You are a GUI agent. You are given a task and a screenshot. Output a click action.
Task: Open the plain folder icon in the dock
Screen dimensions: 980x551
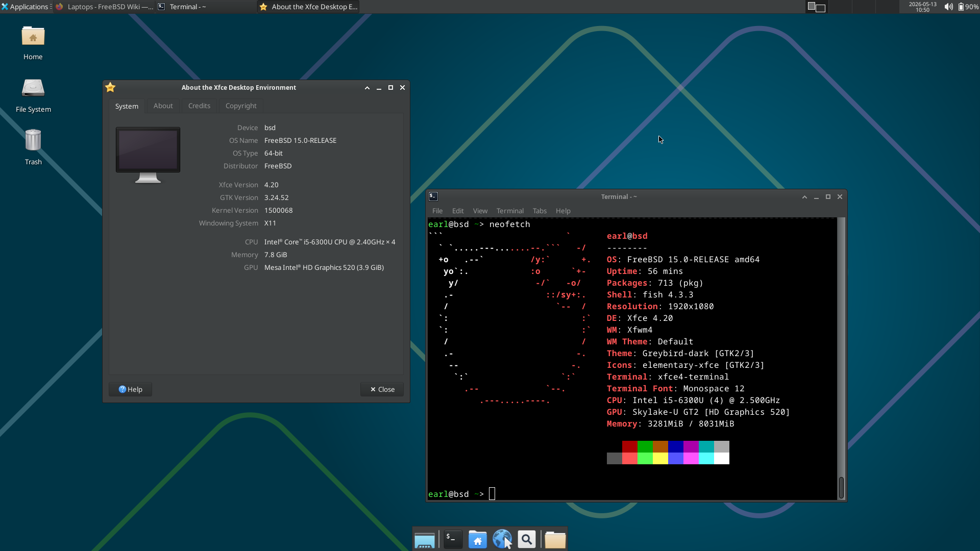pyautogui.click(x=555, y=539)
